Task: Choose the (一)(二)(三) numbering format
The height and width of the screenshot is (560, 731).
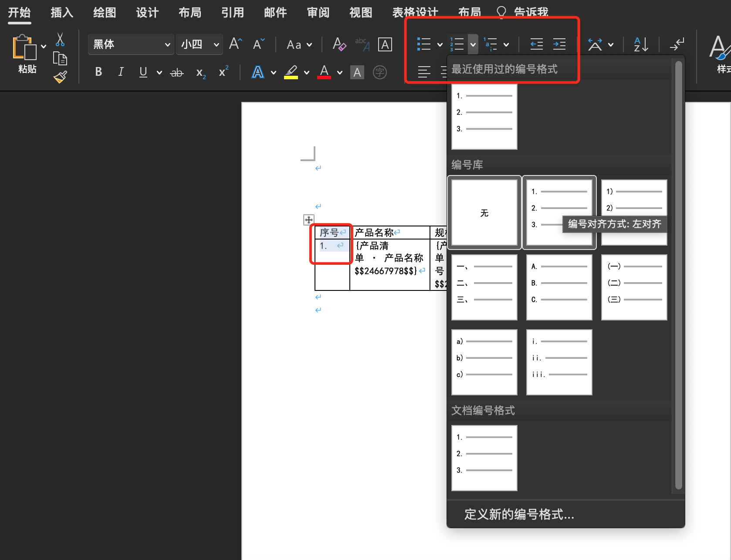Action: [634, 287]
